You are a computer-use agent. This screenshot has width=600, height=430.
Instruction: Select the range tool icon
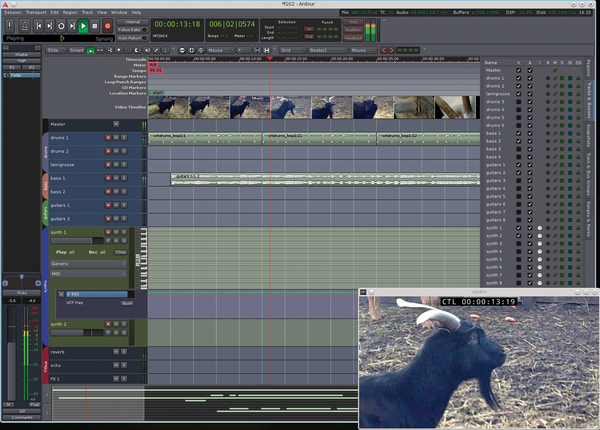click(x=100, y=50)
